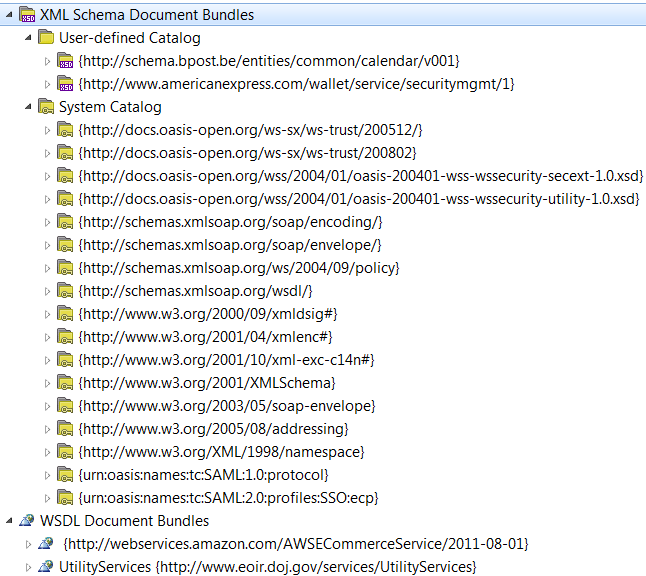
Task: Expand the UtilityServices WSDL node
Action: click(x=28, y=567)
